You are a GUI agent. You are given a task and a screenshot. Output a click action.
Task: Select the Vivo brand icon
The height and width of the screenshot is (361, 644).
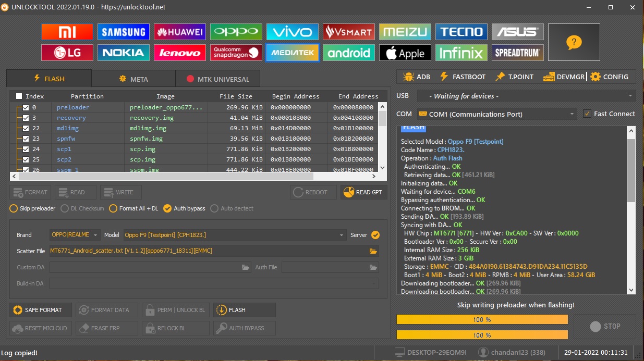(293, 32)
